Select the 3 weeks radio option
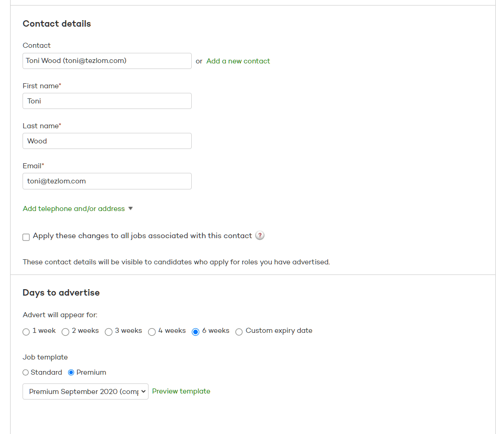Screen dimensions: 504x434 [109, 332]
